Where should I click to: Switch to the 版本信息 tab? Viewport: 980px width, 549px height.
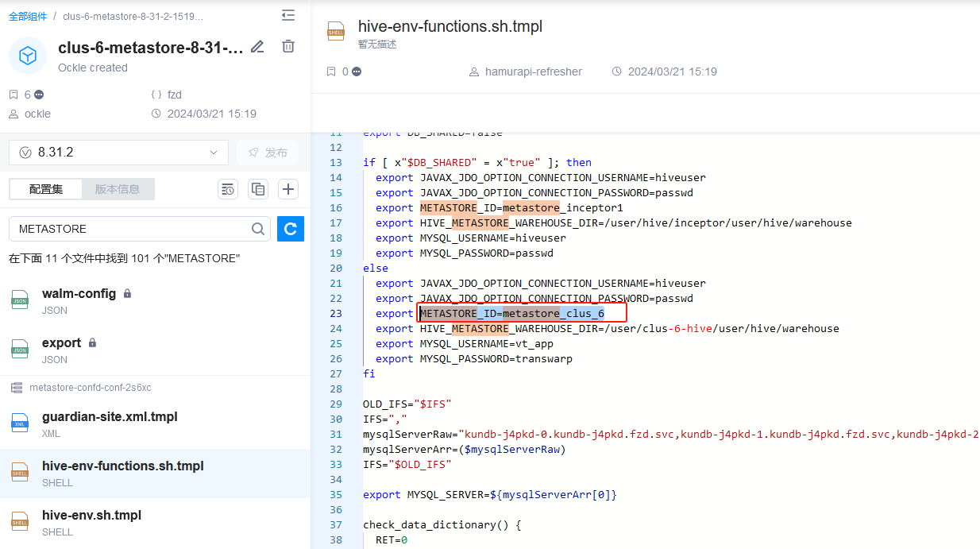pyautogui.click(x=118, y=189)
